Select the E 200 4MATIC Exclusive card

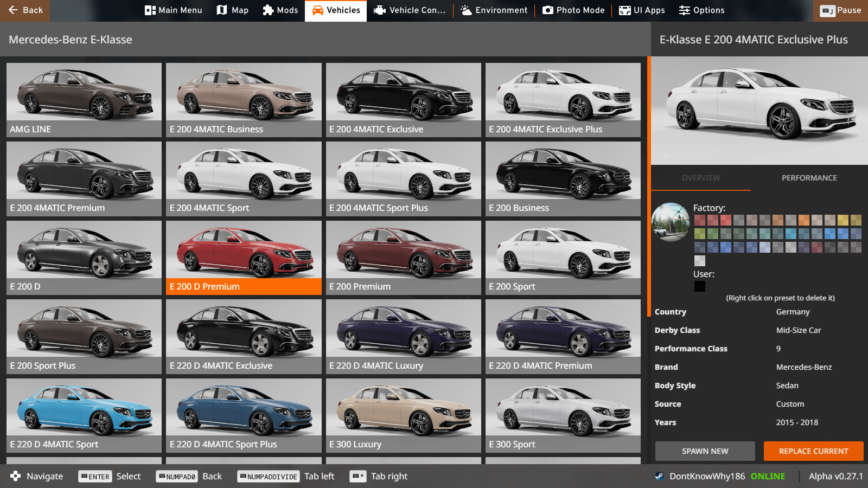coord(404,100)
